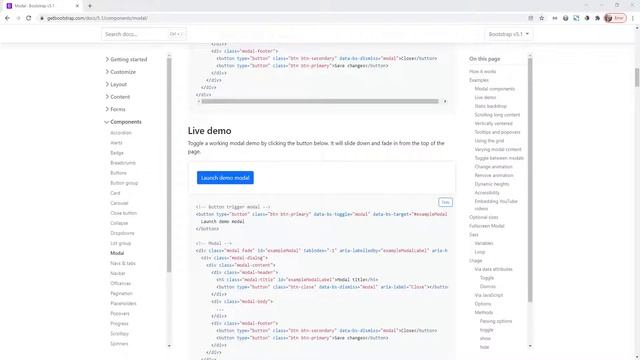Image resolution: width=640 pixels, height=360 pixels.
Task: Open the Breadcrumb docs page
Action: [x=123, y=163]
